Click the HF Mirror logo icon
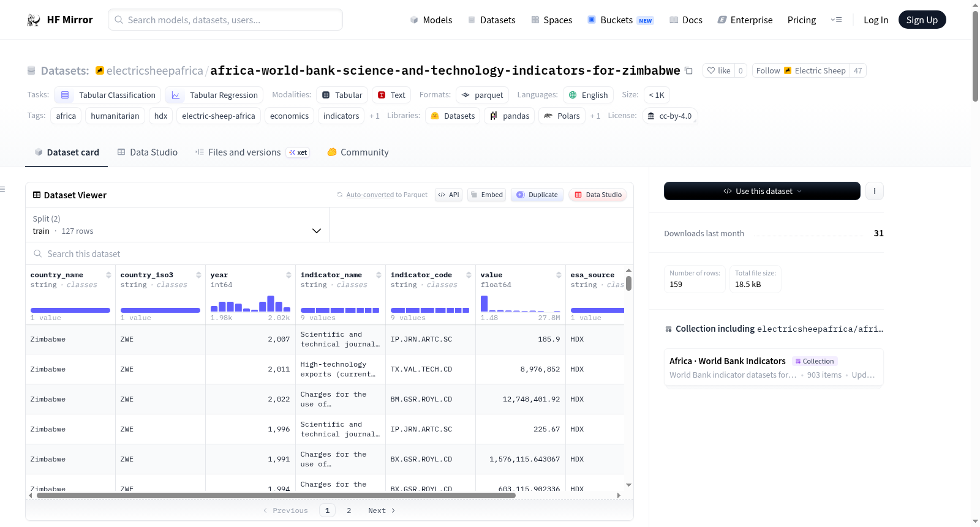Image resolution: width=980 pixels, height=527 pixels. click(x=34, y=20)
